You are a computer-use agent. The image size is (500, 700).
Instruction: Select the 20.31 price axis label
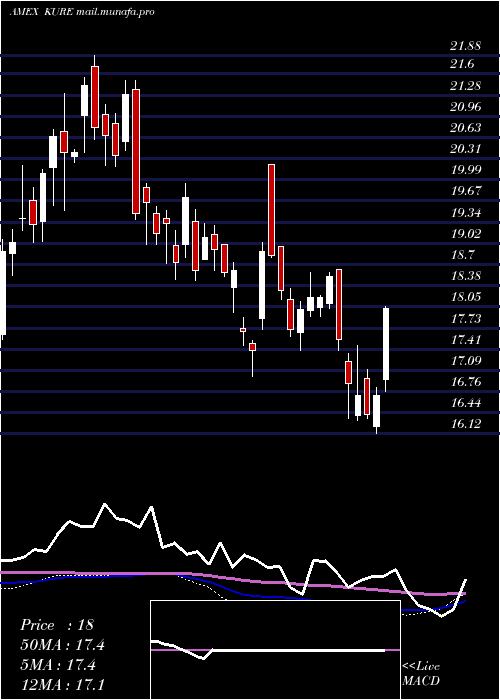point(465,148)
